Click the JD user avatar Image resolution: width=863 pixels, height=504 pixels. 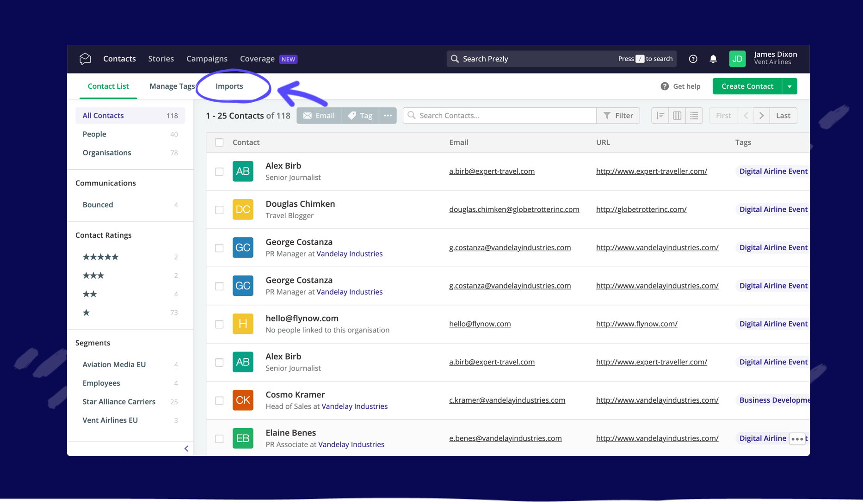737,59
